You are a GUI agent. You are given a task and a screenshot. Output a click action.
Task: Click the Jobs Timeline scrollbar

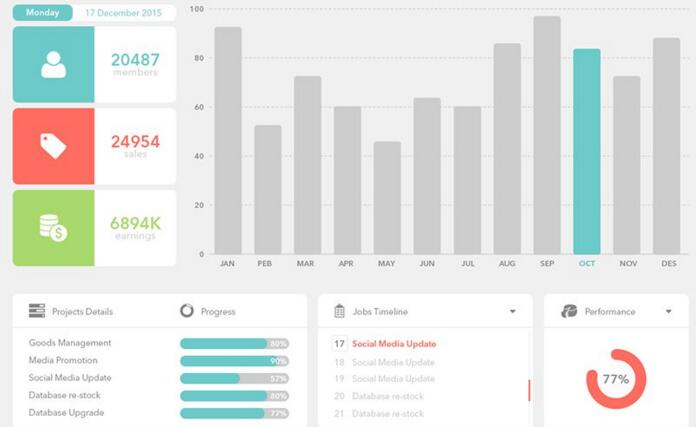point(529,390)
